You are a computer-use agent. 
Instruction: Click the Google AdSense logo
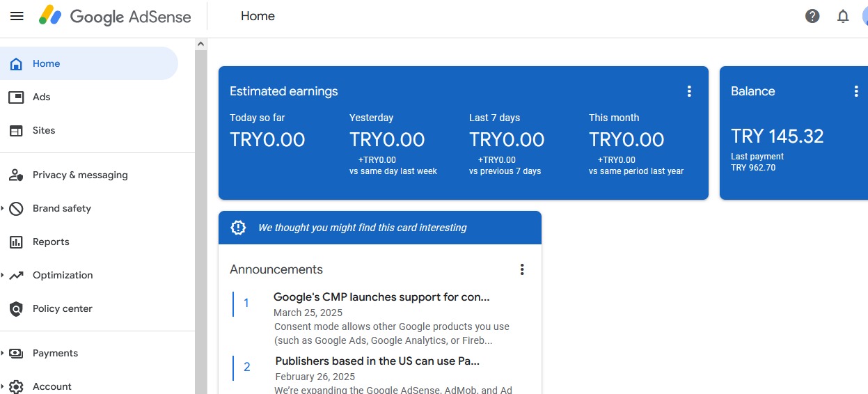pyautogui.click(x=115, y=16)
